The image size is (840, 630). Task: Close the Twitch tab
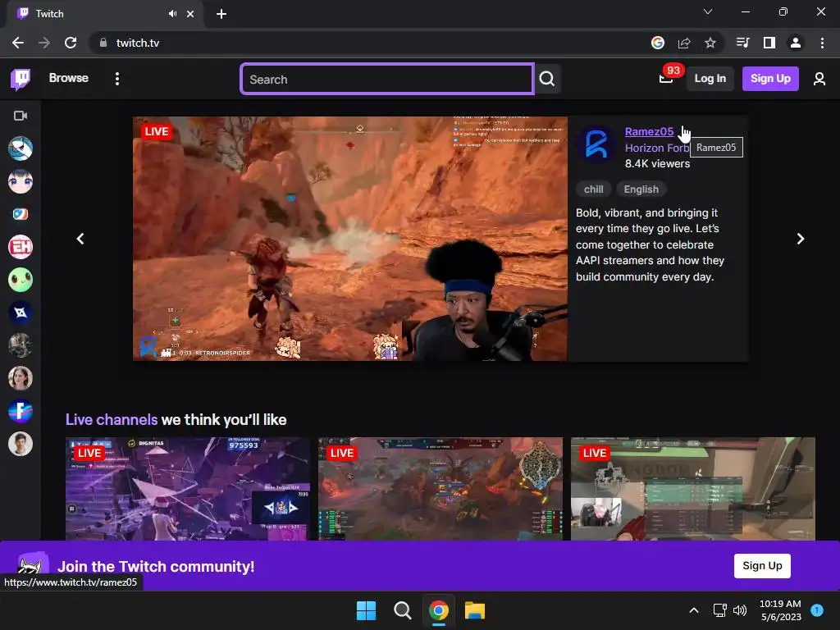pos(190,14)
